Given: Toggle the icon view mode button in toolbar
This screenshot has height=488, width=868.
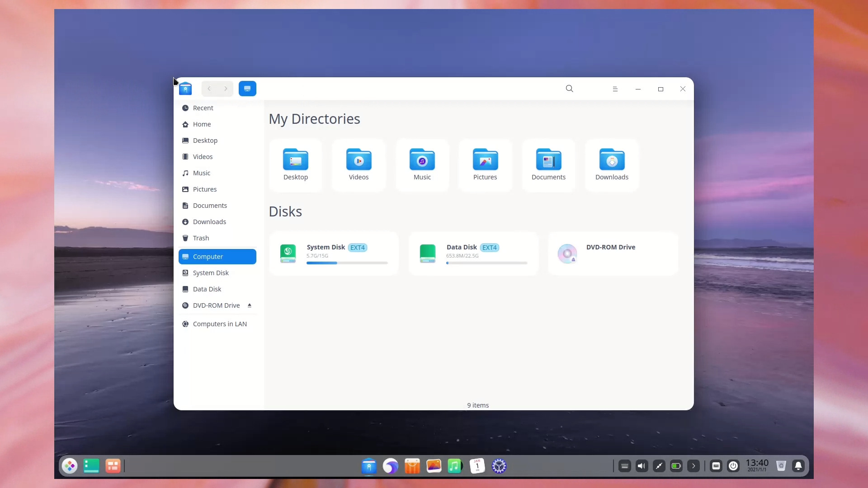Looking at the screenshot, I should coord(247,89).
